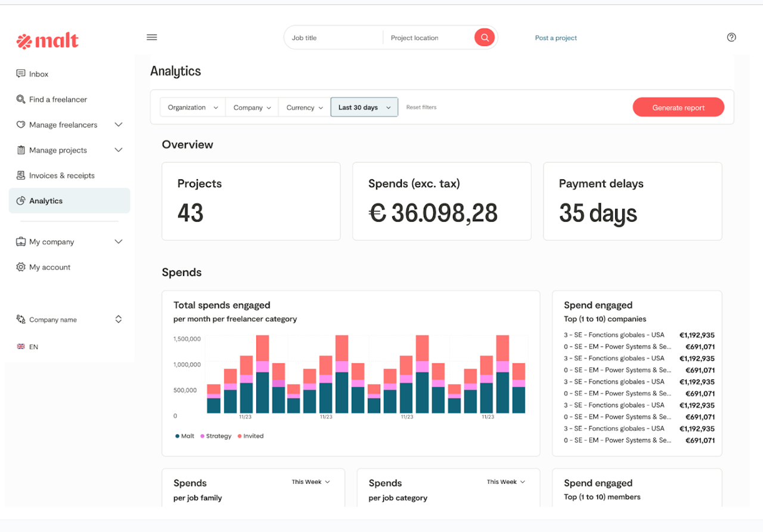Click the Malt logo
This screenshot has height=532, width=763.
click(x=48, y=41)
